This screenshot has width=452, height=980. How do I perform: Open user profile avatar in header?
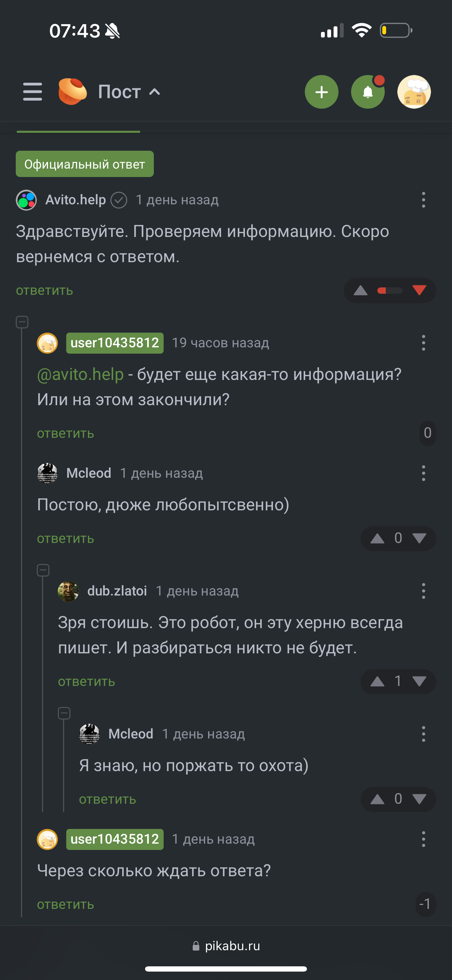pyautogui.click(x=414, y=92)
